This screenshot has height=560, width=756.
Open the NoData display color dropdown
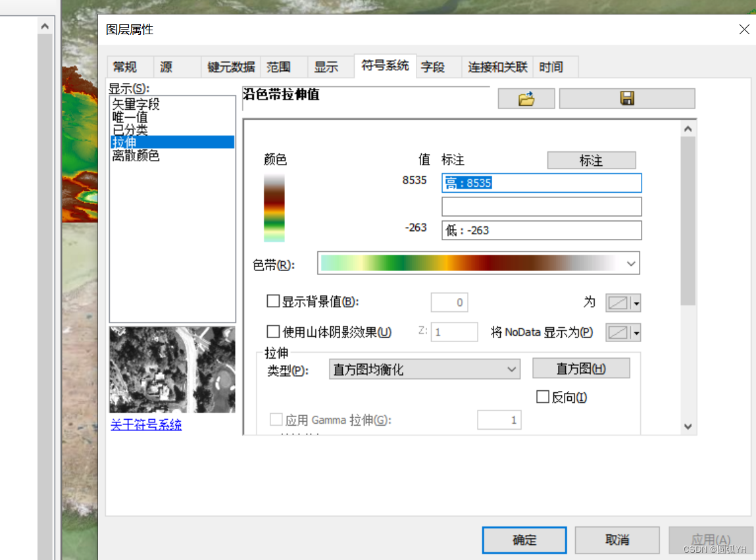[636, 333]
